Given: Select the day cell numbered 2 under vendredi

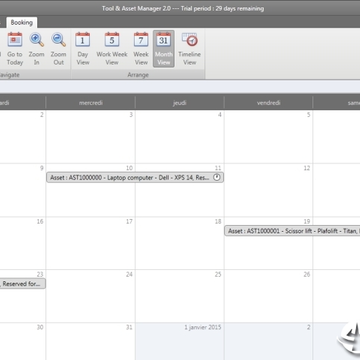Looking at the screenshot, I should (269, 341).
